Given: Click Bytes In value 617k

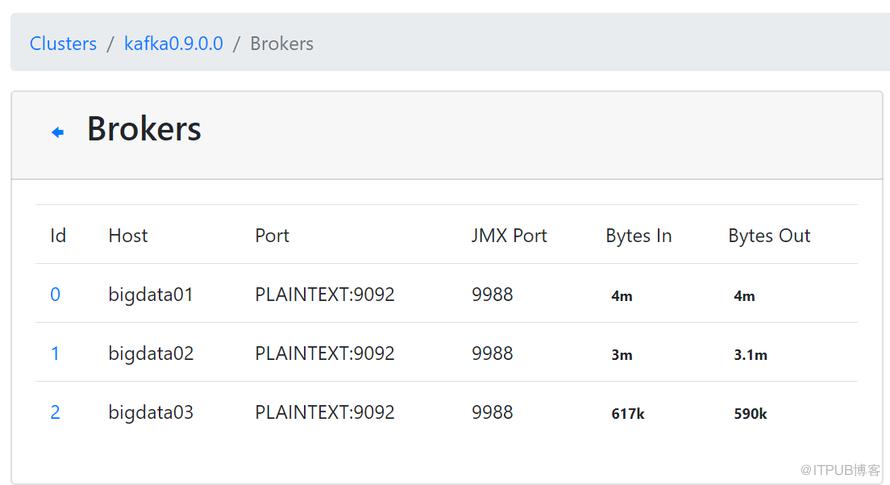Looking at the screenshot, I should [628, 414].
